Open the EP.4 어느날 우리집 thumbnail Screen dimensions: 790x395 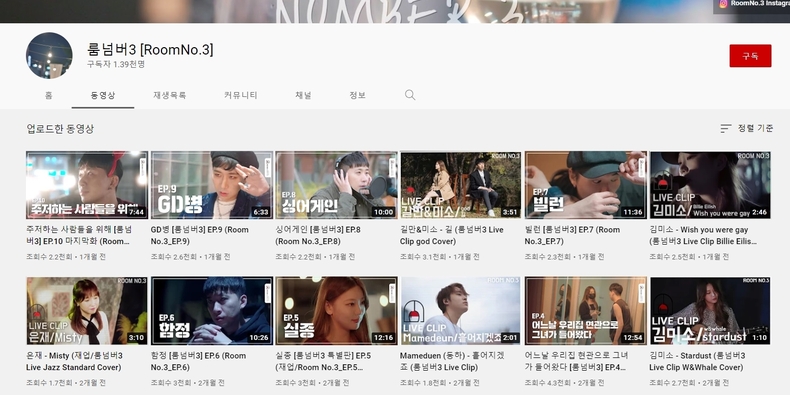[x=585, y=310]
